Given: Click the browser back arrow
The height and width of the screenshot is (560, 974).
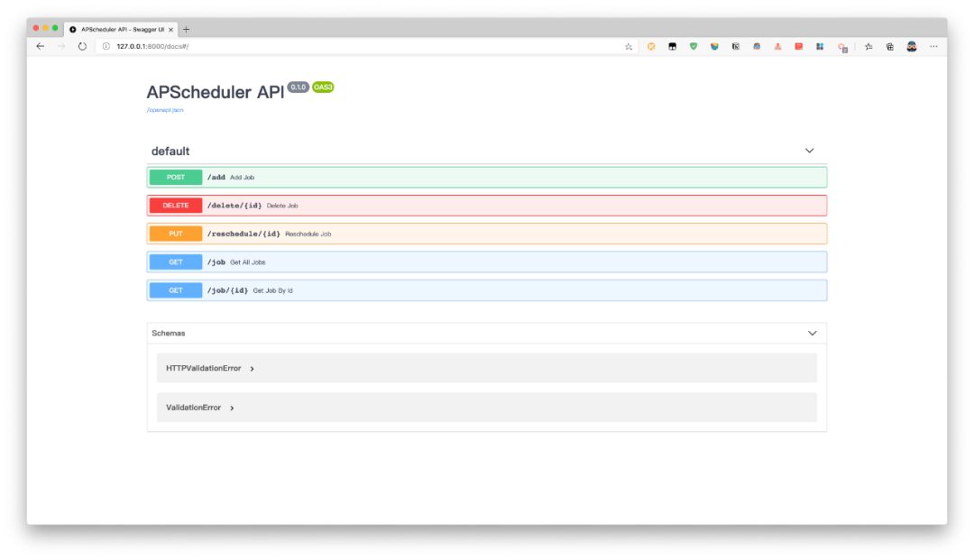Looking at the screenshot, I should click(x=40, y=46).
